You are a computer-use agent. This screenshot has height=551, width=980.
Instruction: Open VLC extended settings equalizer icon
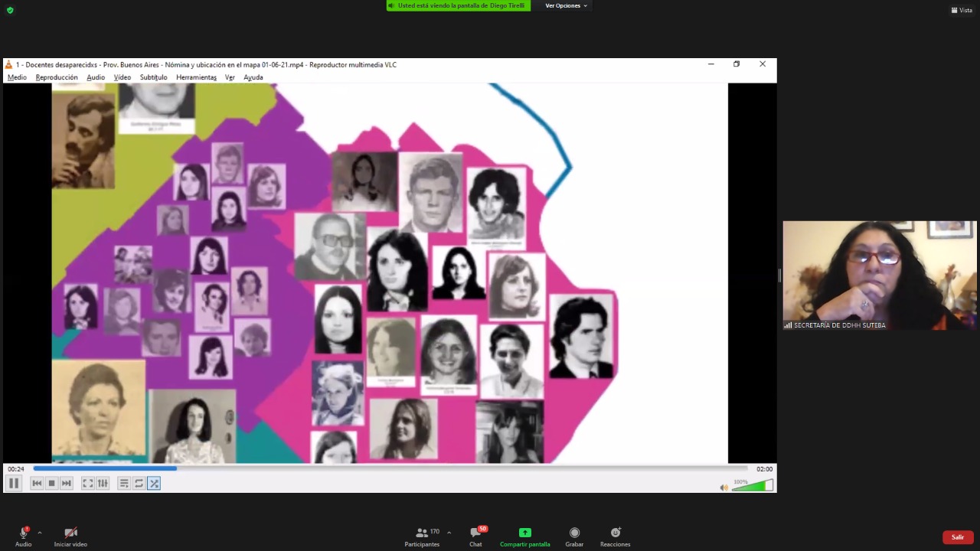[103, 483]
